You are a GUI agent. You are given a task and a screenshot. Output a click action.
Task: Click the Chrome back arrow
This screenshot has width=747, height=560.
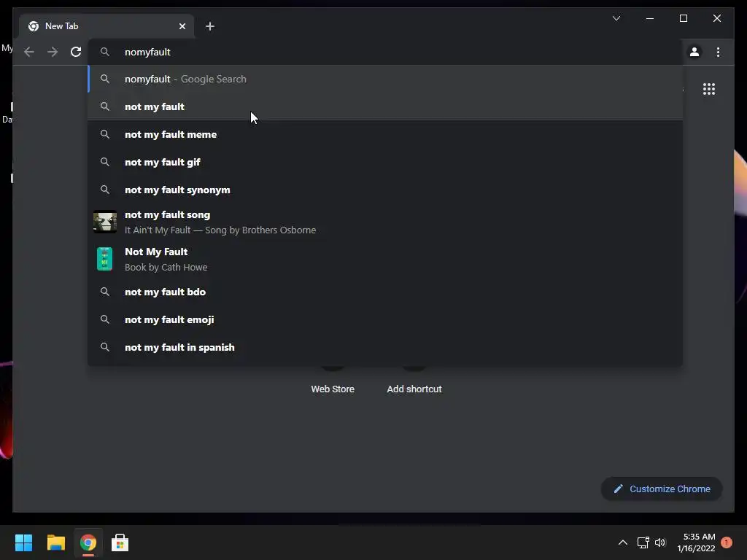[x=29, y=52]
